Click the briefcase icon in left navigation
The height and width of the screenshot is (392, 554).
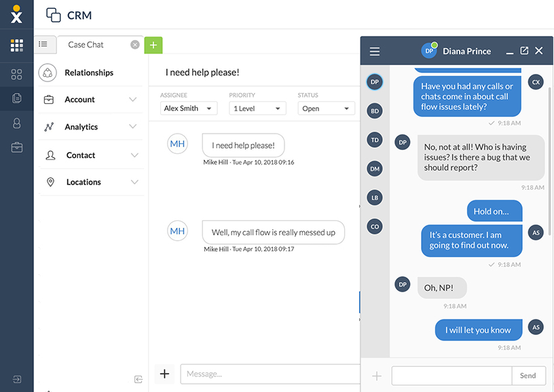coord(16,147)
